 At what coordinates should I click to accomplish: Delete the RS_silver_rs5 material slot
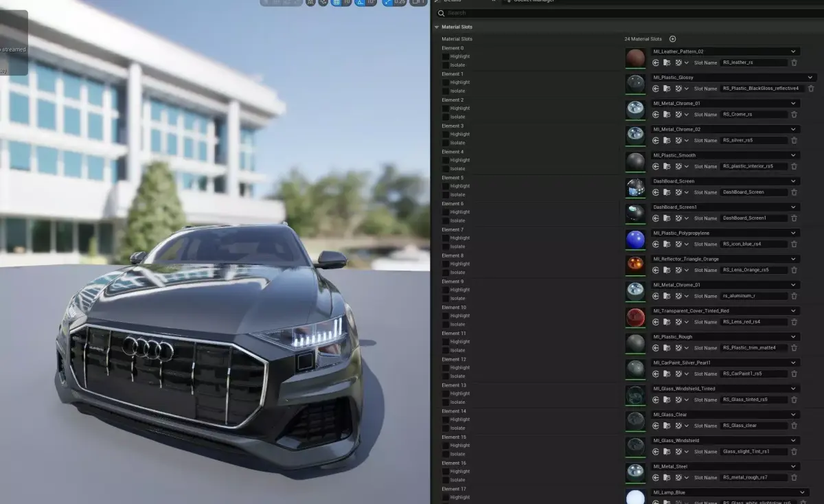click(x=794, y=140)
